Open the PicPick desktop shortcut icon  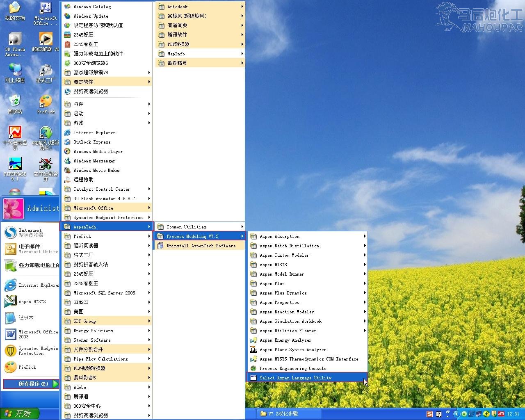click(46, 104)
